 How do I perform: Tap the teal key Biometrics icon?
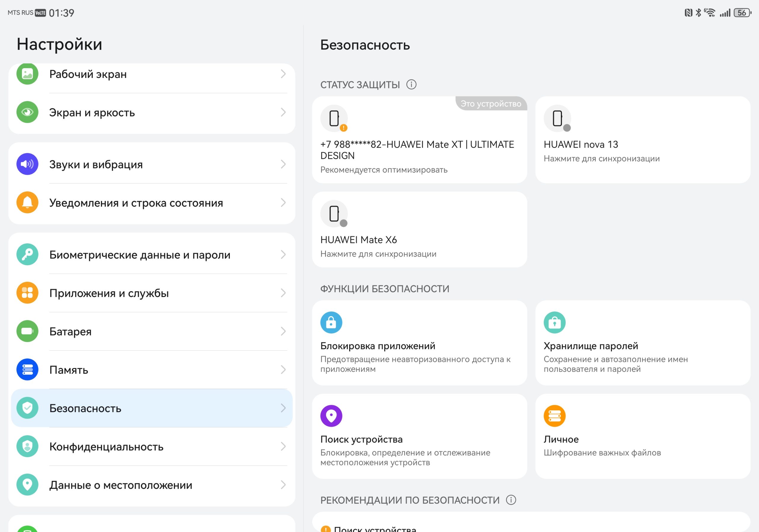(28, 254)
